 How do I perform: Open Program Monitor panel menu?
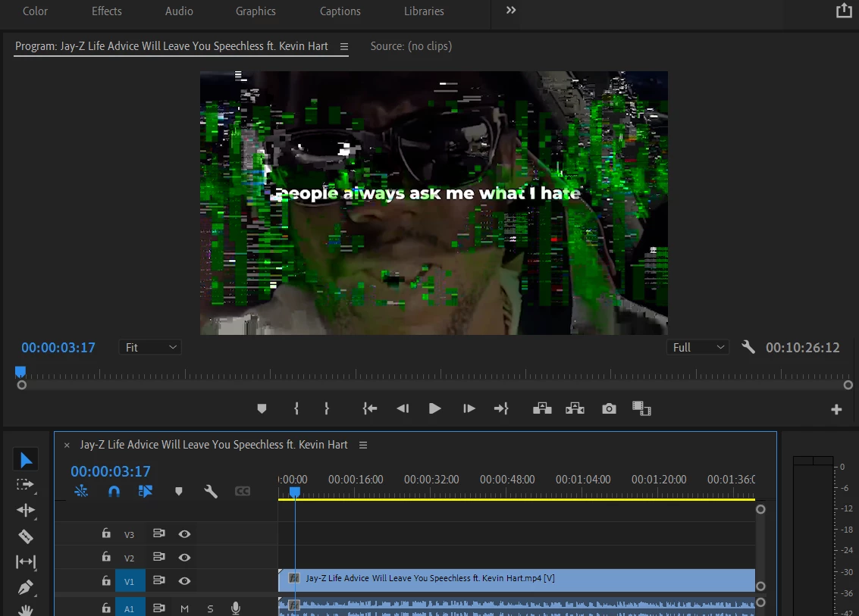point(344,46)
